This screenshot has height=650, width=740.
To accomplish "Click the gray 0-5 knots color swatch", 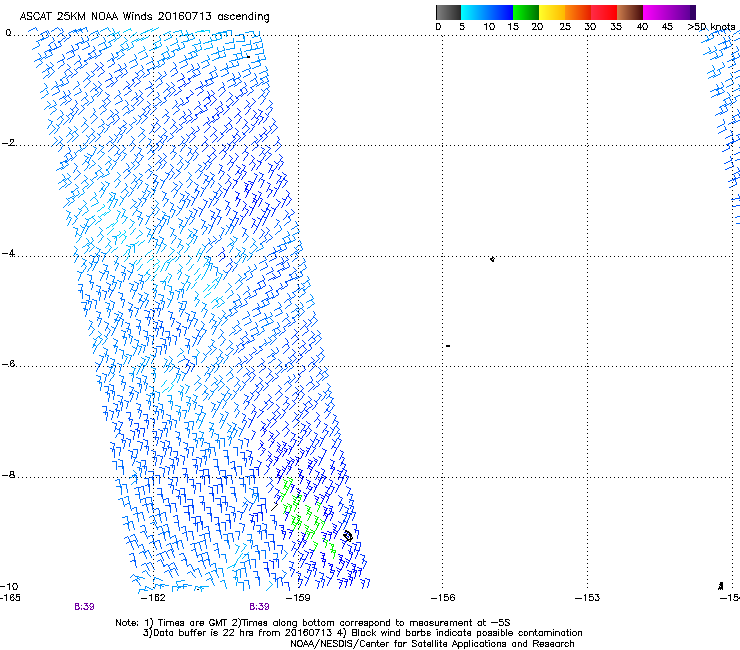I will pos(448,12).
